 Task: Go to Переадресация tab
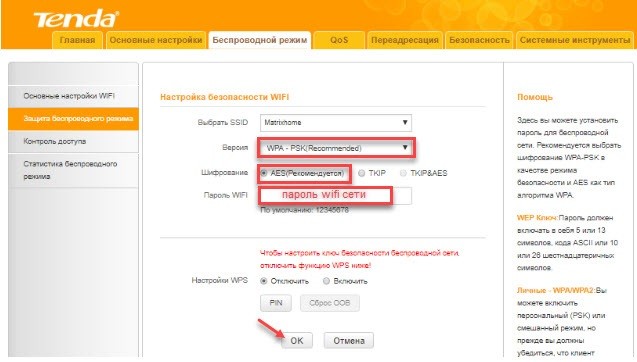point(405,40)
